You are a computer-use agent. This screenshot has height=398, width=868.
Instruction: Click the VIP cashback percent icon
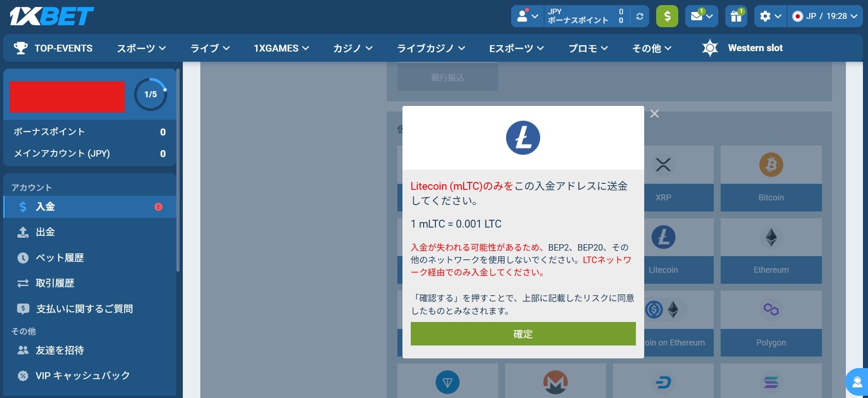click(x=23, y=376)
